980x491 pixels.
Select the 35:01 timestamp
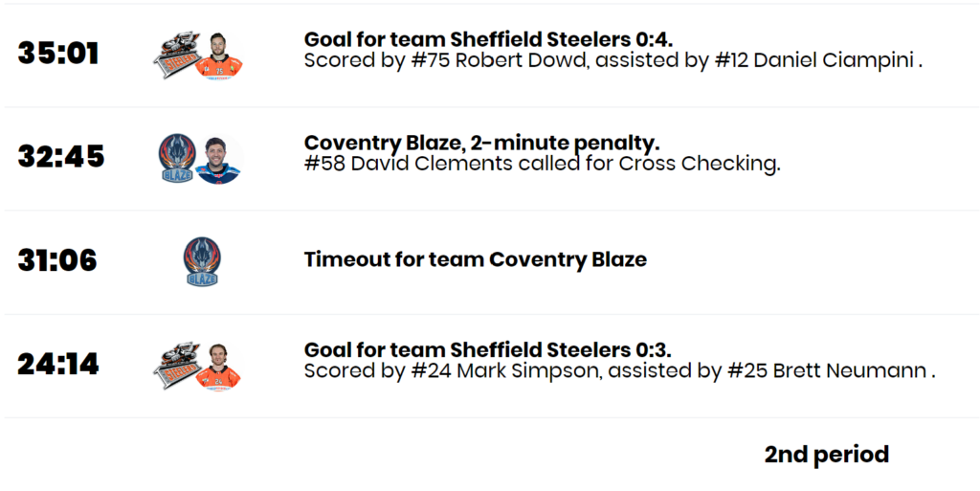pos(58,53)
